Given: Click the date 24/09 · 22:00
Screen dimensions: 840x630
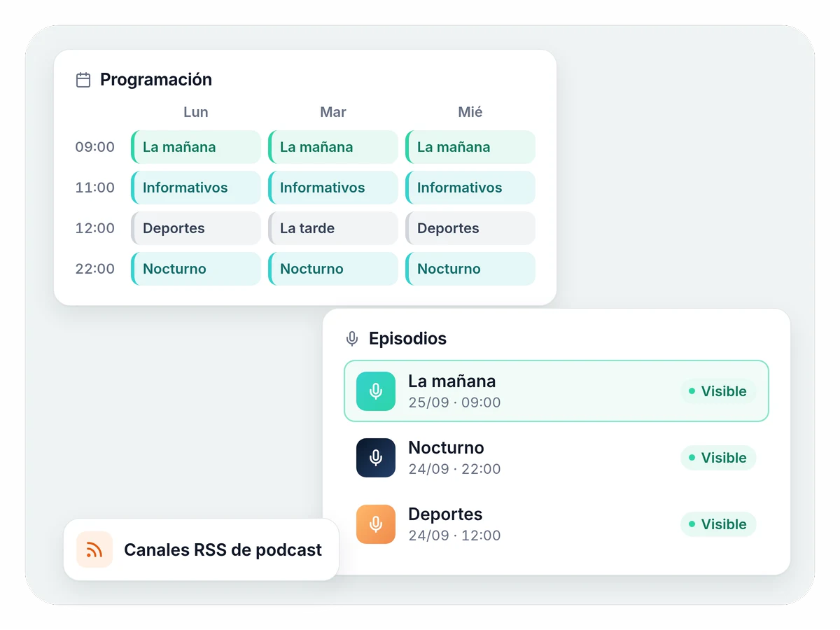Looking at the screenshot, I should (x=454, y=469).
